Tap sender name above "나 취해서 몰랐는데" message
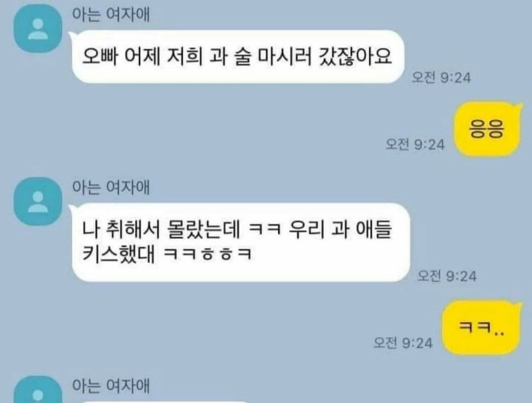The image size is (532, 403). (x=111, y=187)
